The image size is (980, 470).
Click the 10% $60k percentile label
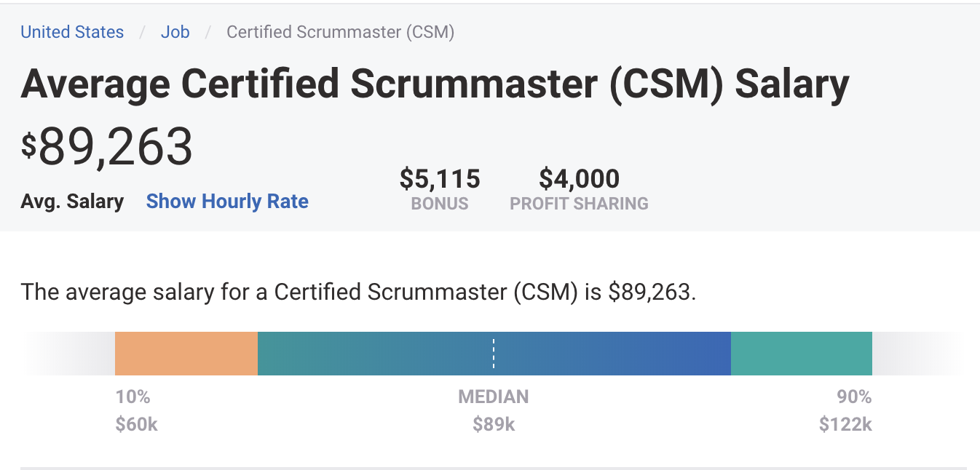136,410
